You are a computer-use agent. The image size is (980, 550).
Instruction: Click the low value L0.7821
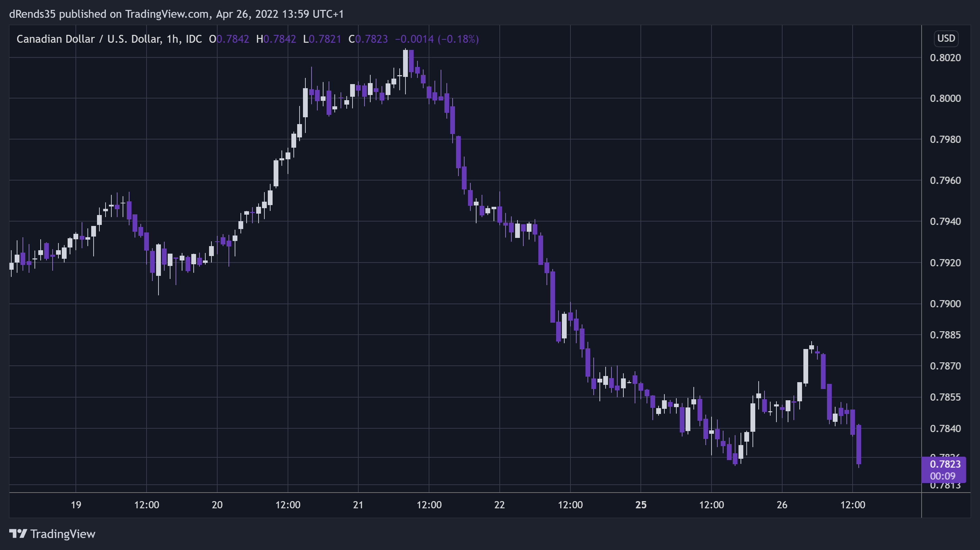322,39
